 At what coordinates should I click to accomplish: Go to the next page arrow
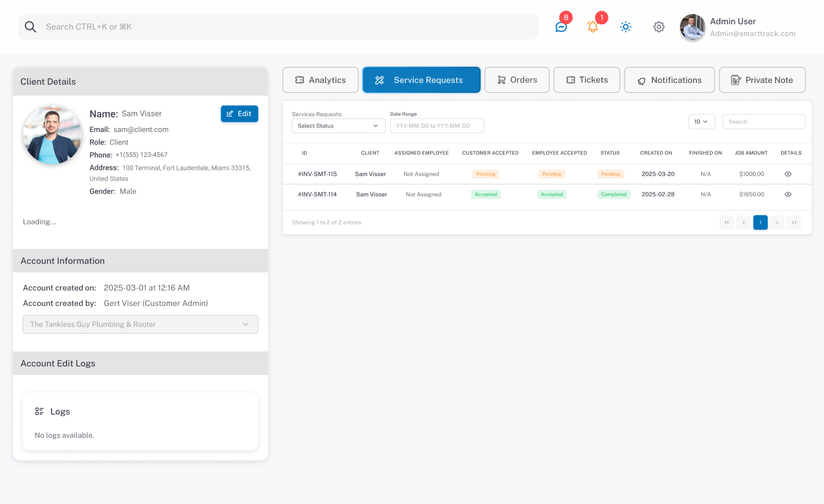[777, 222]
